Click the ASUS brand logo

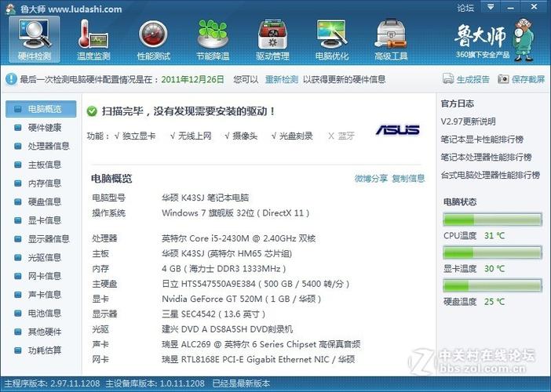click(x=397, y=130)
